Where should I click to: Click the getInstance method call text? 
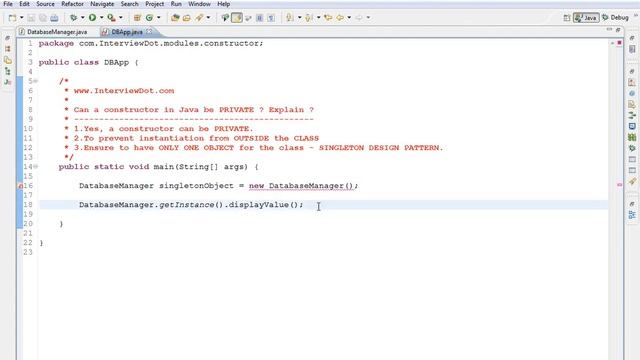[187, 205]
